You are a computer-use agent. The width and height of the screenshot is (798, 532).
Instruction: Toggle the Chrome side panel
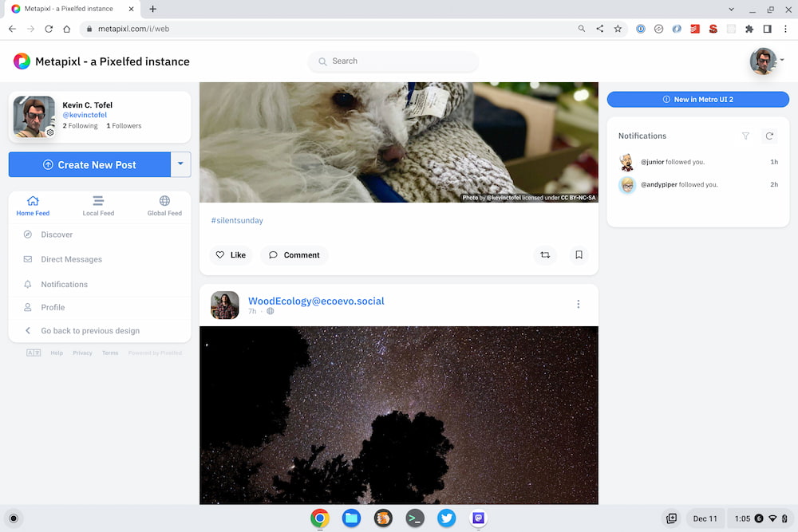[x=768, y=29]
